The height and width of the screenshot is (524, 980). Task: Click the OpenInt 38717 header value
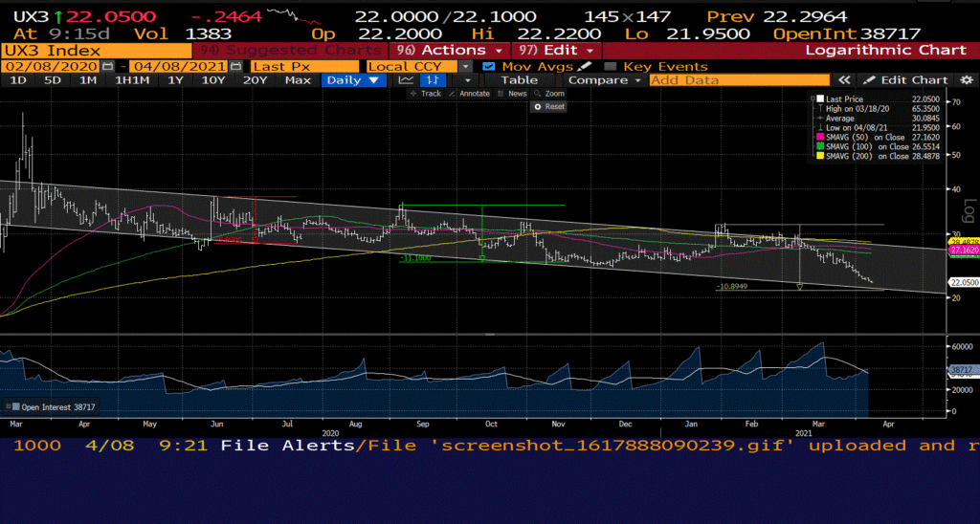tap(847, 33)
